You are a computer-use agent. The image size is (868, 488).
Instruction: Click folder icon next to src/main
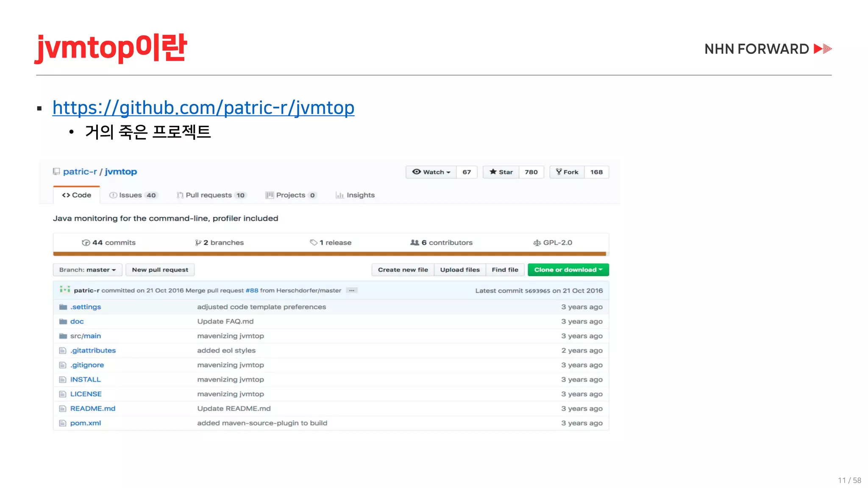63,336
